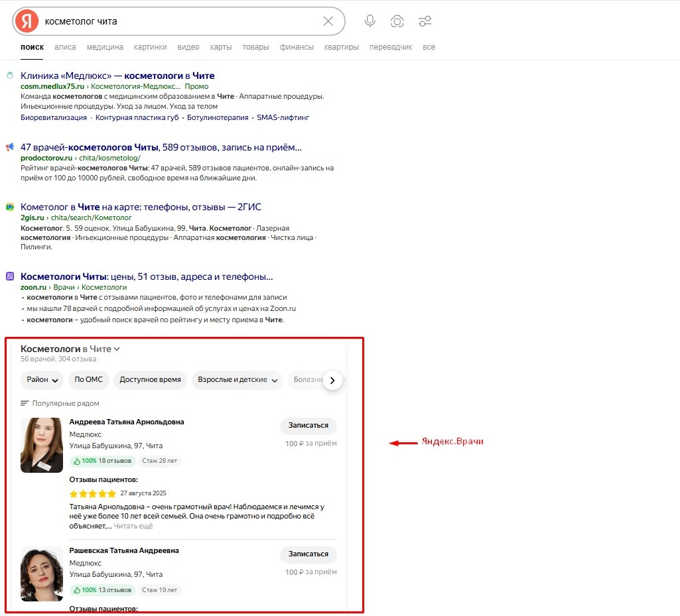Screen dimensions: 680x616
Task: Open search settings sliders icon
Action: coord(425,21)
